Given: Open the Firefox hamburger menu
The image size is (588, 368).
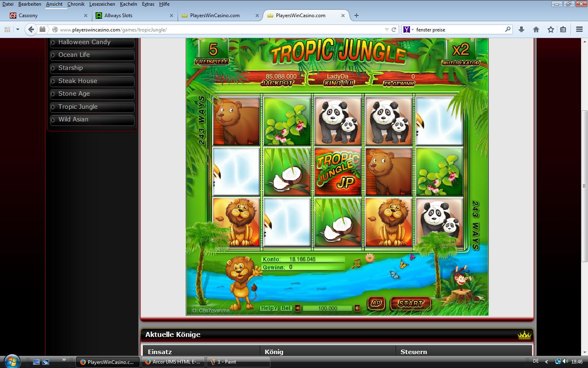Looking at the screenshot, I should point(579,29).
